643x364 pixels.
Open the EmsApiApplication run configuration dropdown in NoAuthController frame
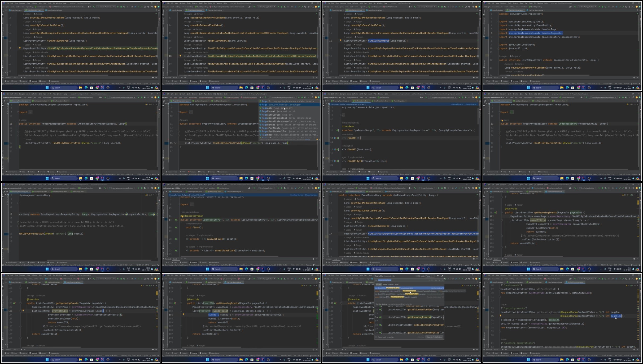pos(587,279)
